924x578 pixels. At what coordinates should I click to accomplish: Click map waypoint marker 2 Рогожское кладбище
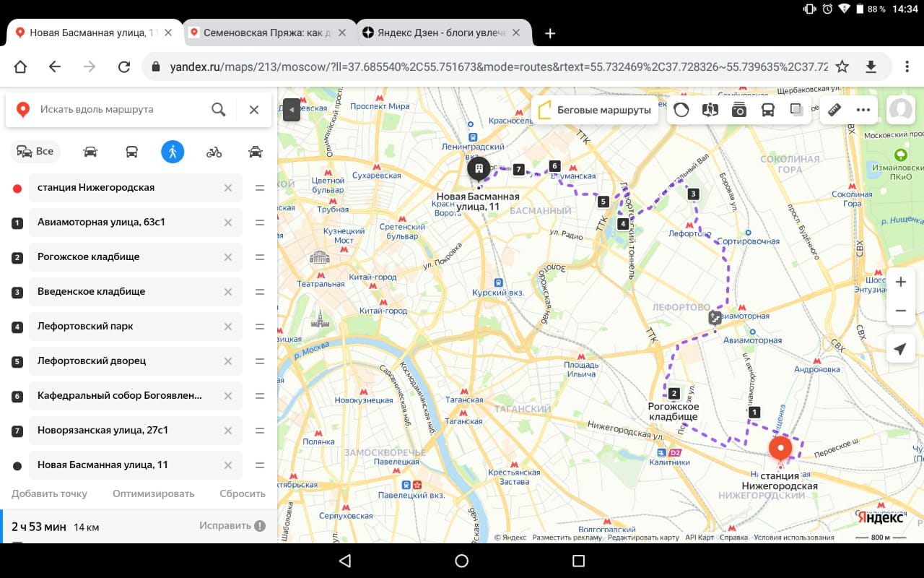[x=674, y=394]
